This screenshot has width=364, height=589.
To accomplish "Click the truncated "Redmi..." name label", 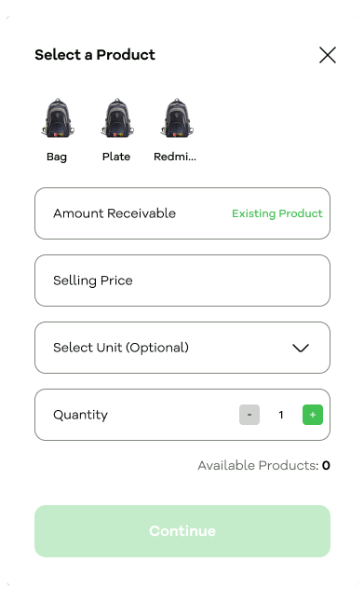I will (x=175, y=157).
